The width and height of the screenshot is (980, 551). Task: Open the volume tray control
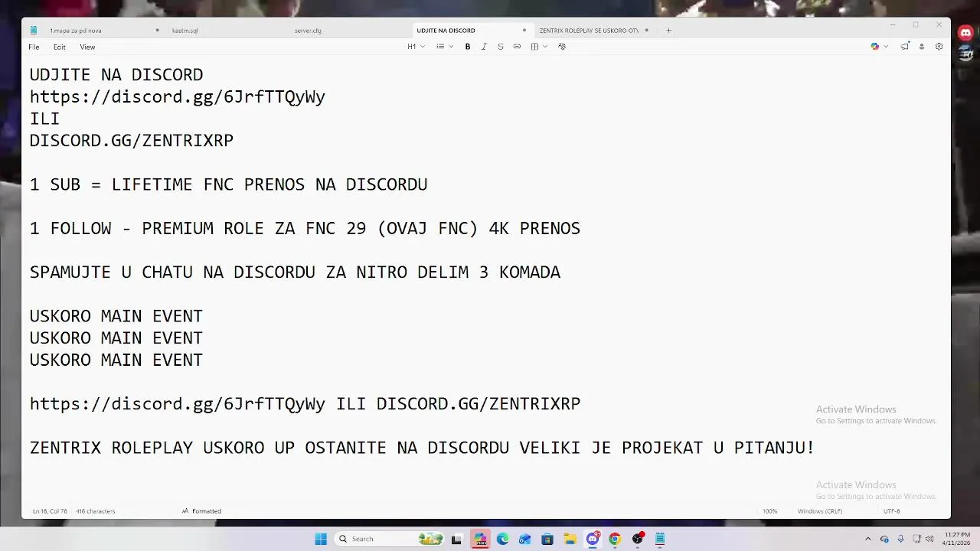coord(929,539)
